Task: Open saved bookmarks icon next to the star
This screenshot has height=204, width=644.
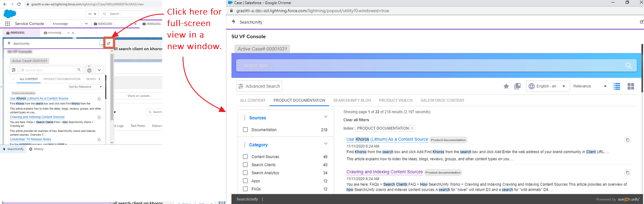Action: 517,86
